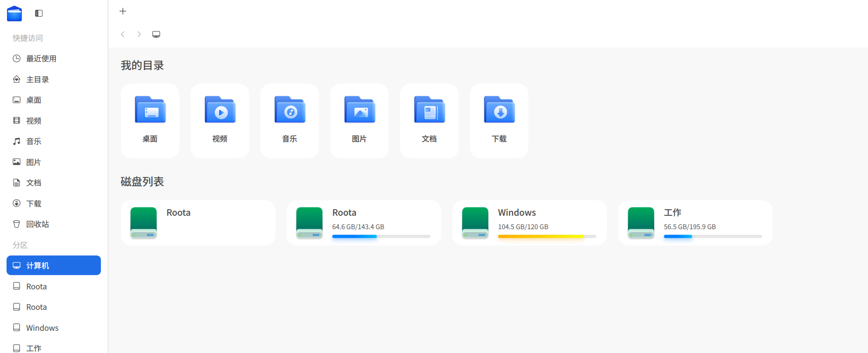Click the 104.5 GB/120 GB usage text
Screen dimensions: 868x353
point(523,227)
